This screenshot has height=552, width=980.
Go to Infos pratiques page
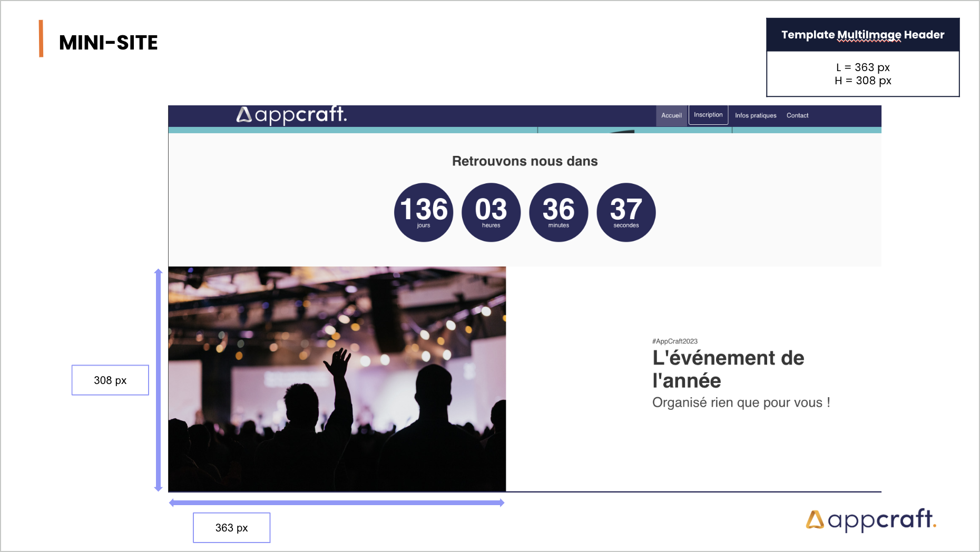[756, 115]
